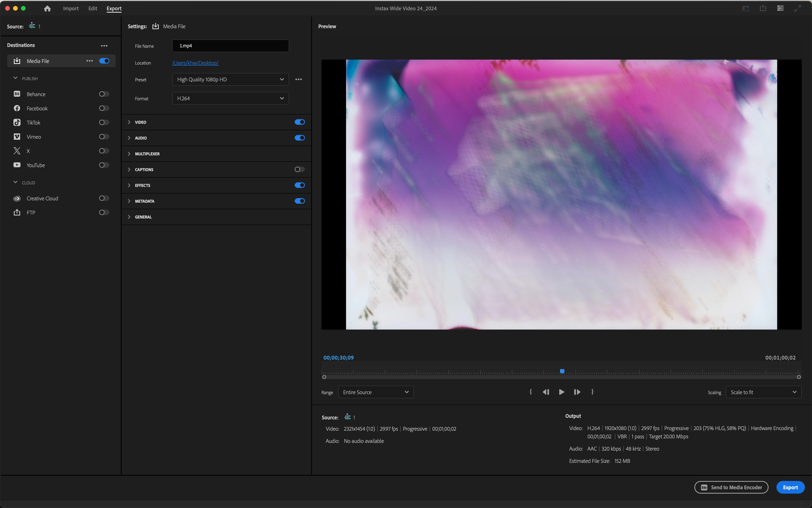The height and width of the screenshot is (508, 812).
Task: Open the quick export share icon
Action: (763, 8)
